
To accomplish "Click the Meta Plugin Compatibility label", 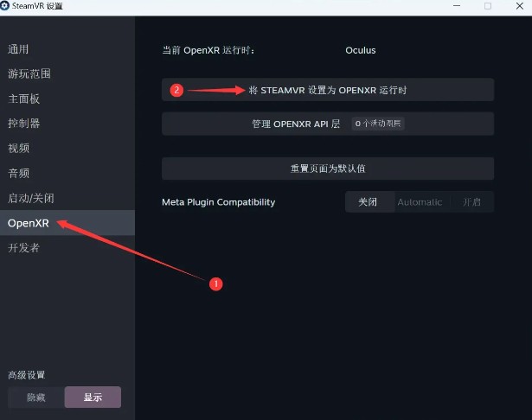I will pyautogui.click(x=219, y=202).
